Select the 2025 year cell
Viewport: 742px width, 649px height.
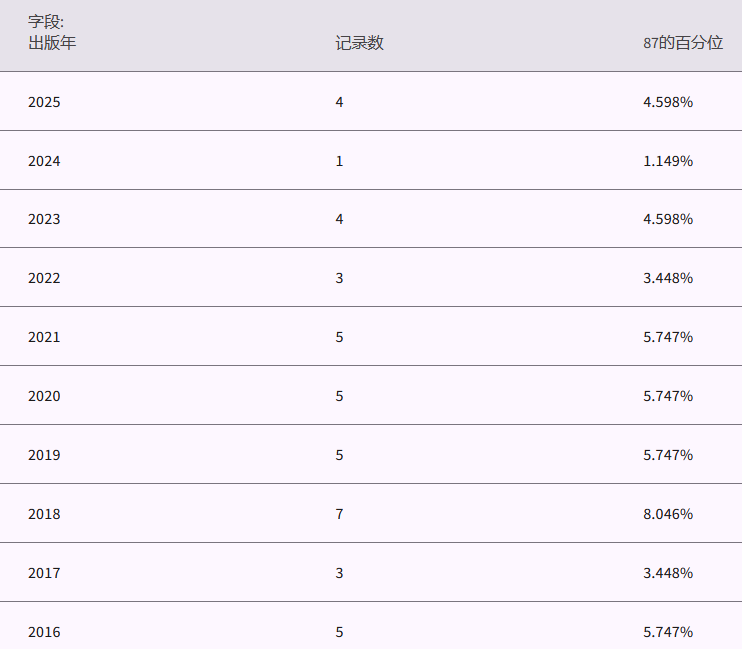point(44,101)
